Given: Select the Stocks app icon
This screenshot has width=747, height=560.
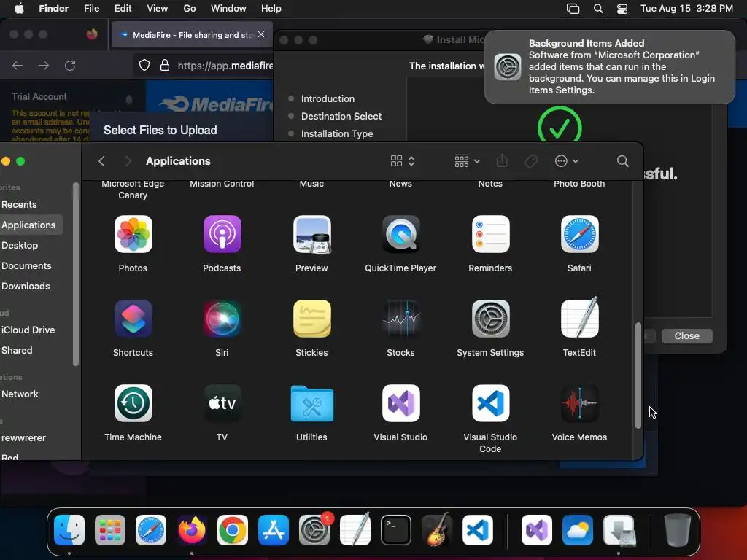Looking at the screenshot, I should (x=400, y=319).
